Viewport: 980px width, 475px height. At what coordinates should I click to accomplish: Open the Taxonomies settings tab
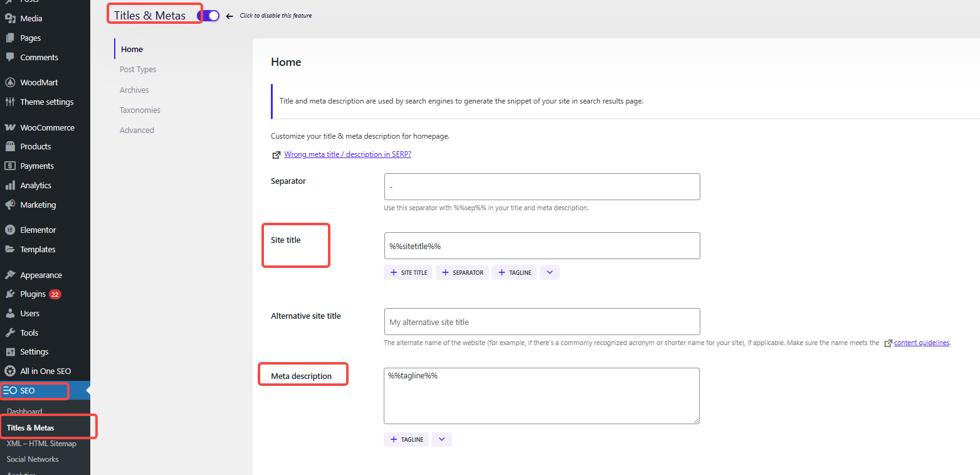click(140, 110)
